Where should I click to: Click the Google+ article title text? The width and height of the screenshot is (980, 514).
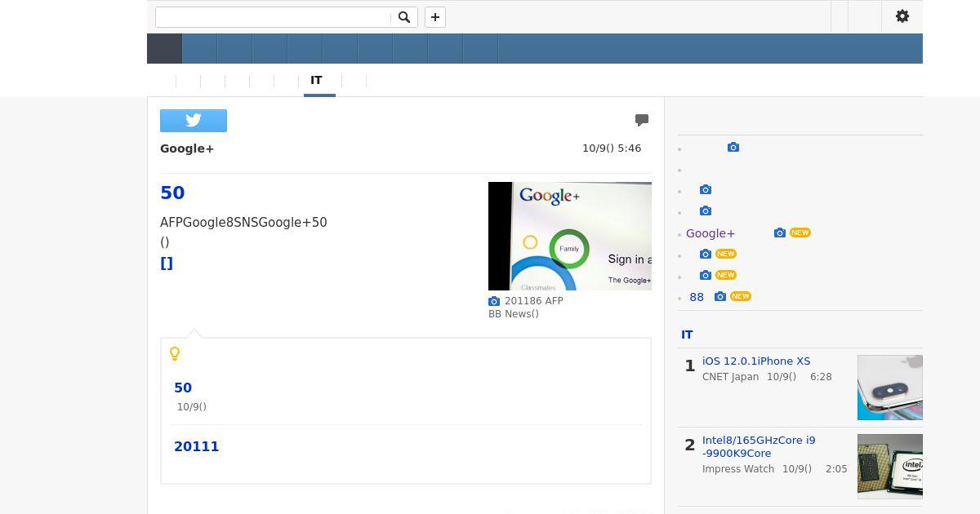[x=187, y=148]
